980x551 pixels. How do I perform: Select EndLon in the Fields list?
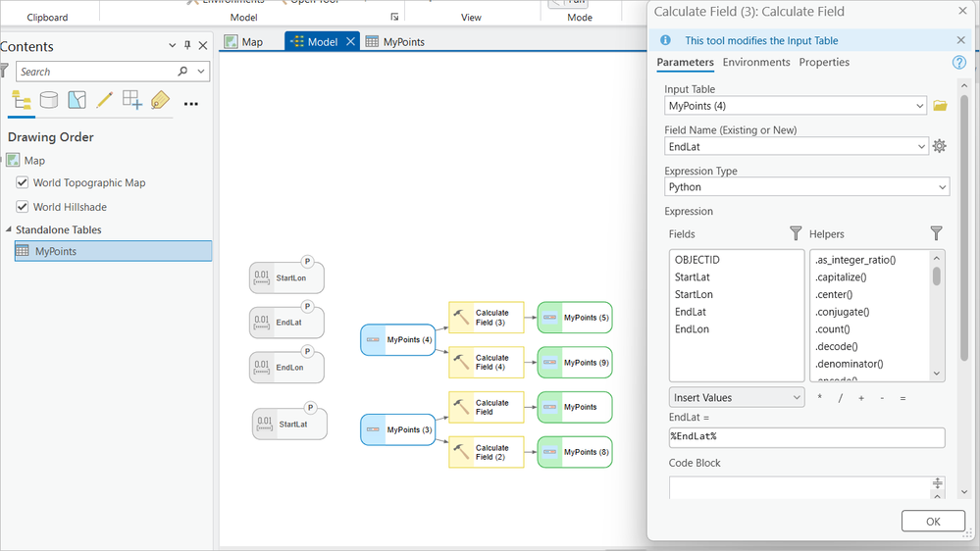pos(692,329)
